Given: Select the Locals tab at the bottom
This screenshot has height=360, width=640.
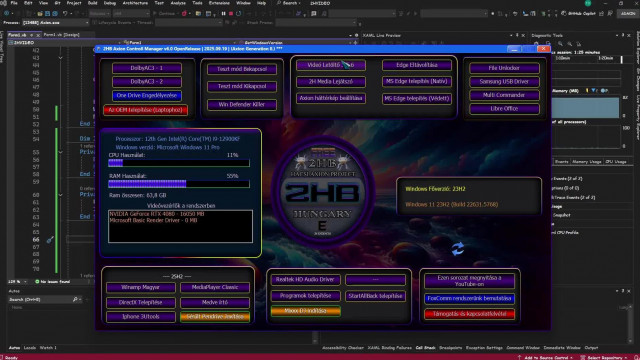Looking at the screenshot, I should tap(30, 348).
